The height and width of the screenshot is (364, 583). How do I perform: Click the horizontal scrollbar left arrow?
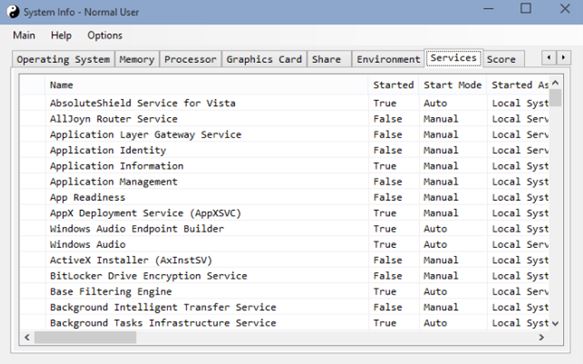[x=27, y=337]
